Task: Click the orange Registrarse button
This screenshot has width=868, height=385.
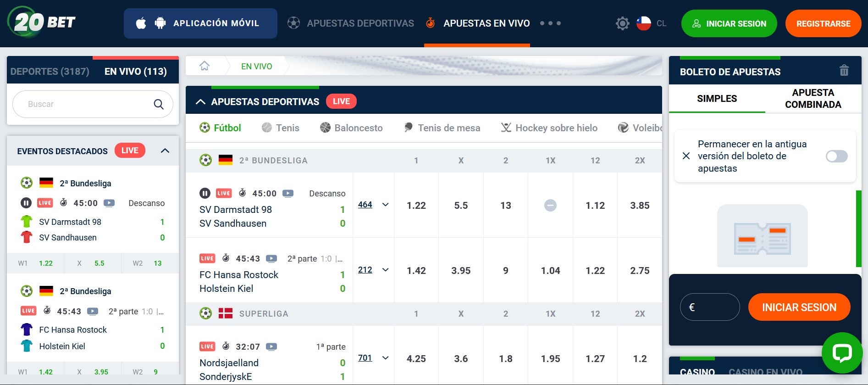Action: point(823,24)
